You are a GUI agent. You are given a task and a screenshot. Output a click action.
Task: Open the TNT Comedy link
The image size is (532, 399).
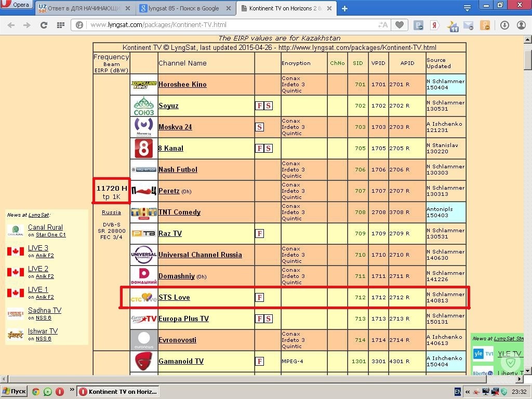tap(179, 212)
